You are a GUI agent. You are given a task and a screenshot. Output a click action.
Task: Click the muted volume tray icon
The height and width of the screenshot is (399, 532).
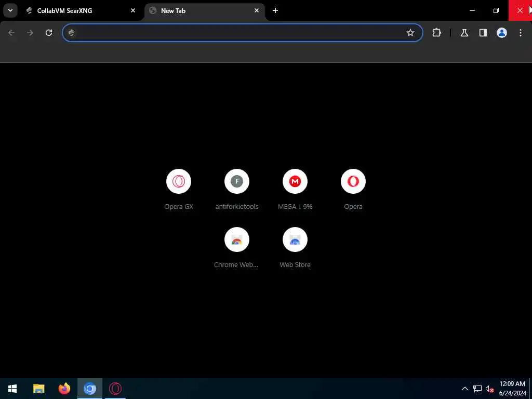pyautogui.click(x=489, y=389)
